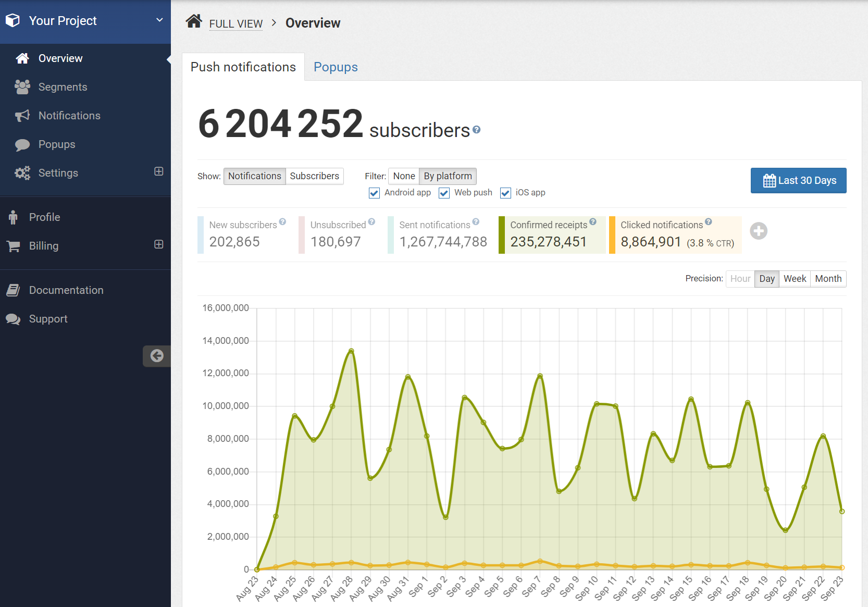
Task: Click the home icon in the breadcrumb
Action: tap(194, 21)
